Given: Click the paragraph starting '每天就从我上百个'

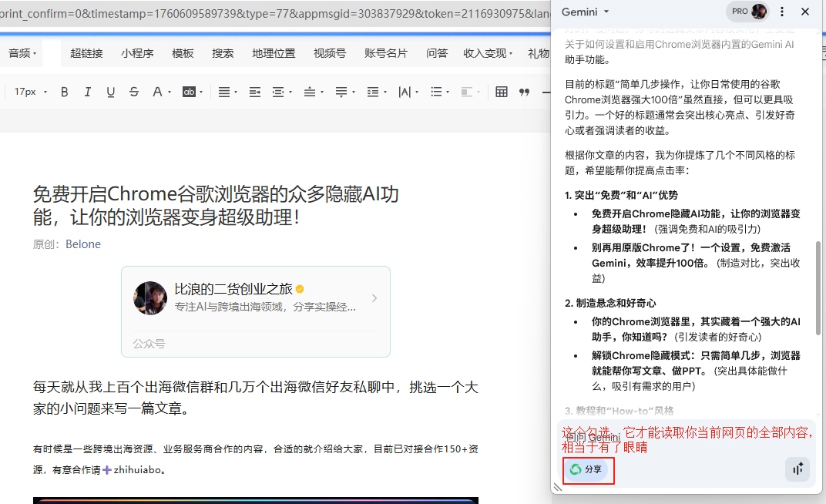Looking at the screenshot, I should 256,398.
